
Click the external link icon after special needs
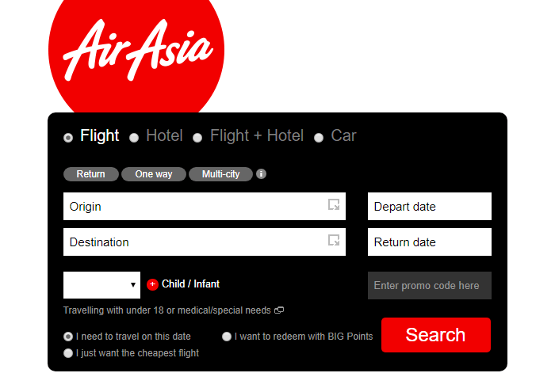coord(279,310)
